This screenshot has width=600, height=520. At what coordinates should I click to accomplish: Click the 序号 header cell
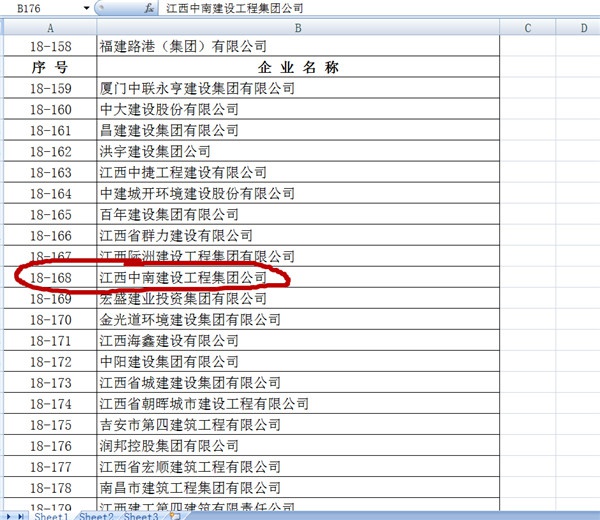click(50, 67)
